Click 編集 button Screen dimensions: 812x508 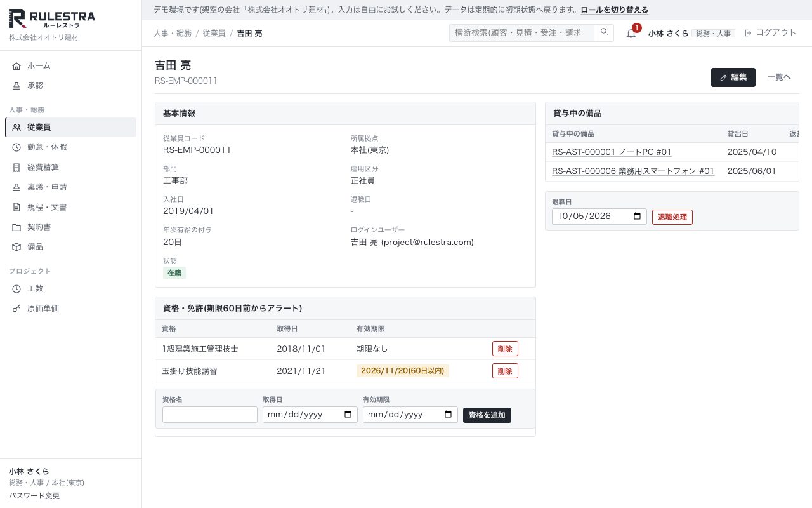point(733,77)
